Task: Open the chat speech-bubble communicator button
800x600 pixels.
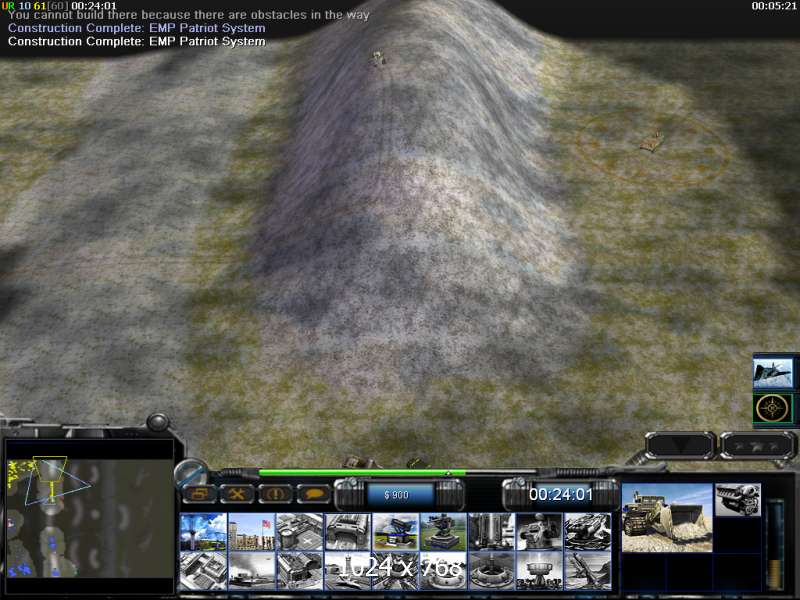Action: (x=313, y=494)
